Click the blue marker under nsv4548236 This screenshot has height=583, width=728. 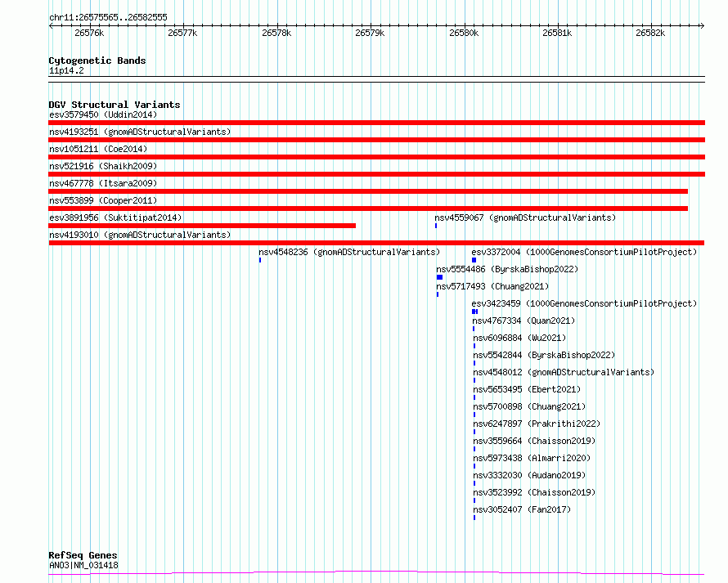260,260
